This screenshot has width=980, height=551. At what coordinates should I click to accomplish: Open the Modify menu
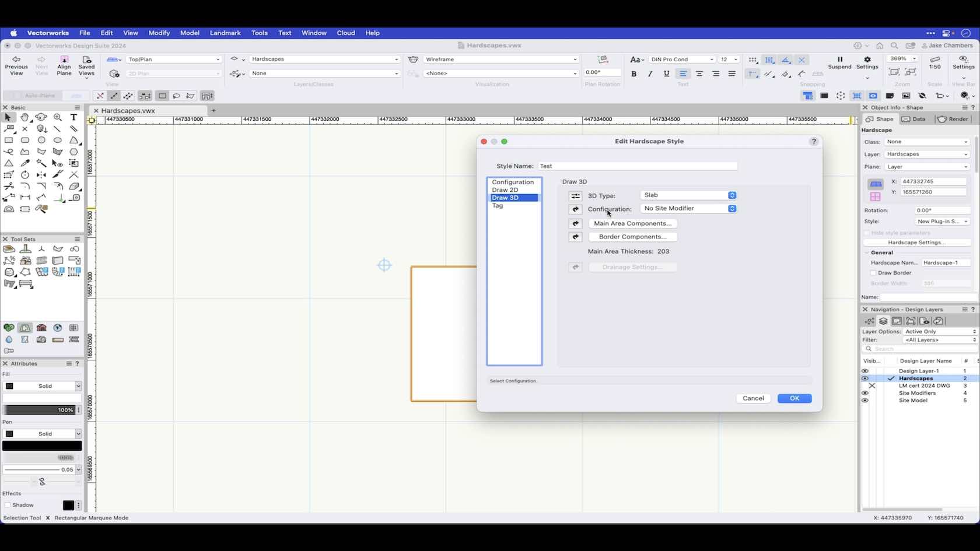point(159,33)
